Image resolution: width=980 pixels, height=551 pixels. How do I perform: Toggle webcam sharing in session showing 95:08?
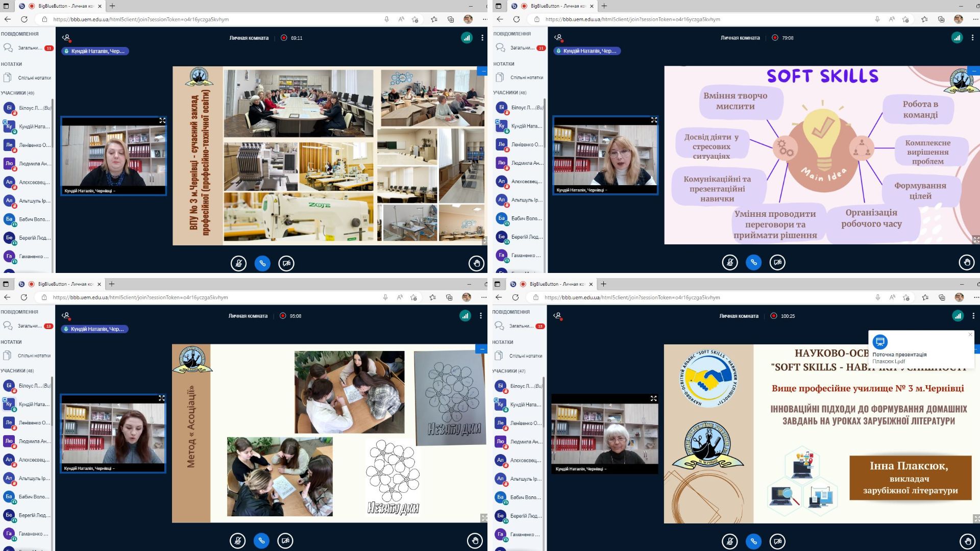click(285, 540)
